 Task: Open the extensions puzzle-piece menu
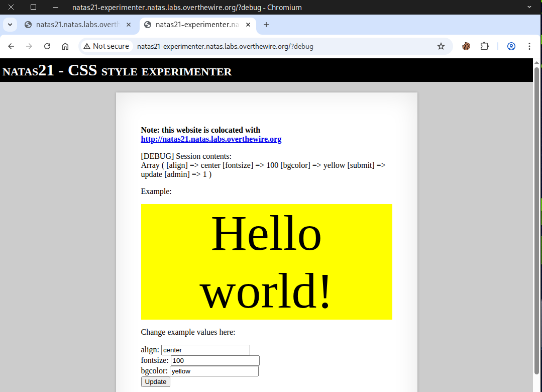(x=484, y=46)
